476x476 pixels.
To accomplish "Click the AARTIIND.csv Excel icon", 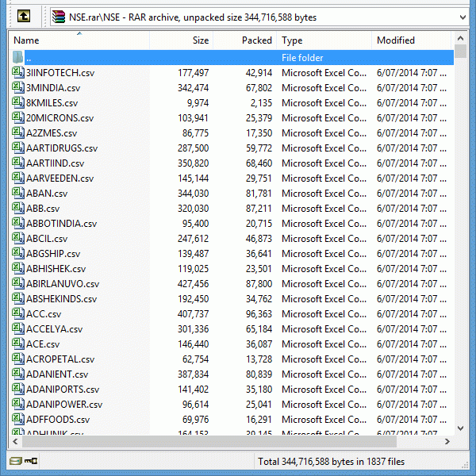I will (18, 163).
